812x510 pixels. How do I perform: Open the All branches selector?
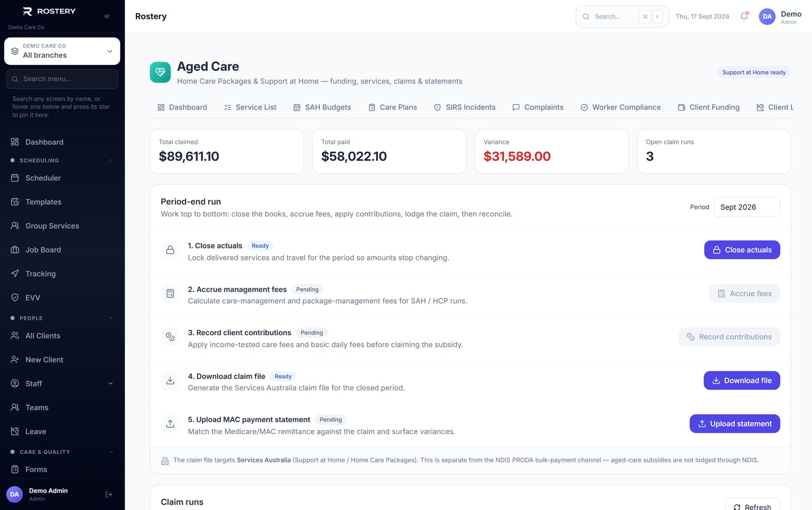(x=62, y=51)
